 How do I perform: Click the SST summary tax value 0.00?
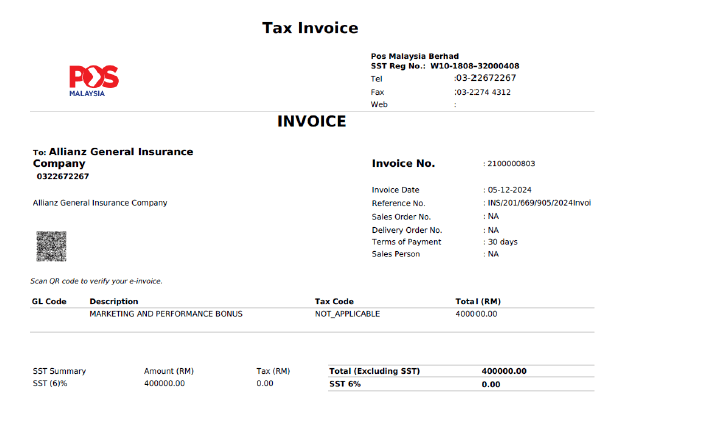click(x=265, y=383)
